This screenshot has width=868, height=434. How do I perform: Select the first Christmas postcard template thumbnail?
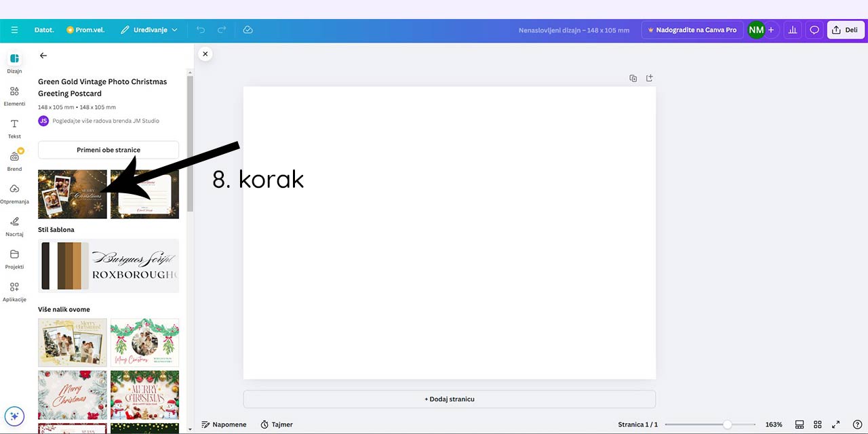tap(72, 194)
